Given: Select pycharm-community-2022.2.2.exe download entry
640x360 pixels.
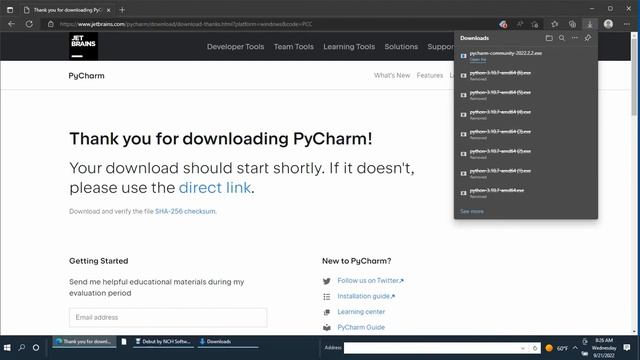Looking at the screenshot, I should coord(526,56).
